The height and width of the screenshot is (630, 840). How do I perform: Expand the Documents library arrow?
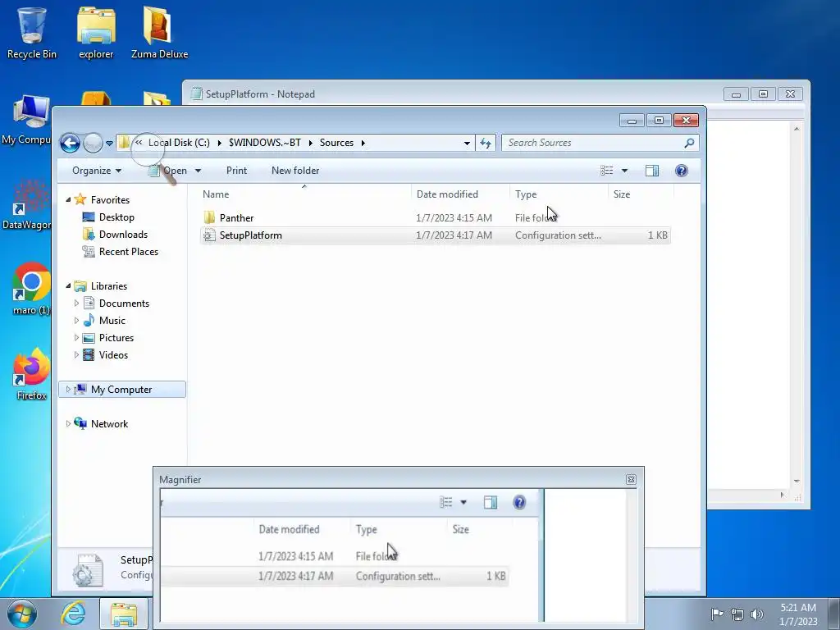(x=76, y=304)
